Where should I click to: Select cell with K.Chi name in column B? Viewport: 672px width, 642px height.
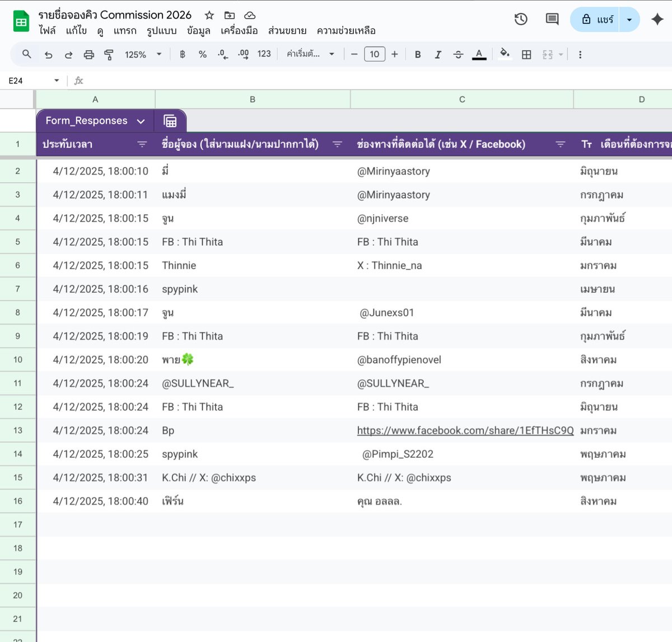point(253,478)
